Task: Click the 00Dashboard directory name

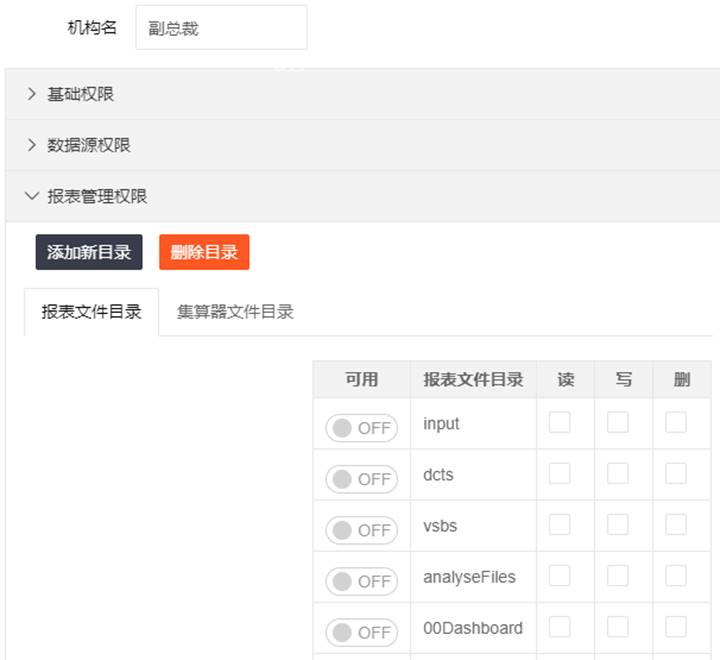Action: pyautogui.click(x=473, y=628)
